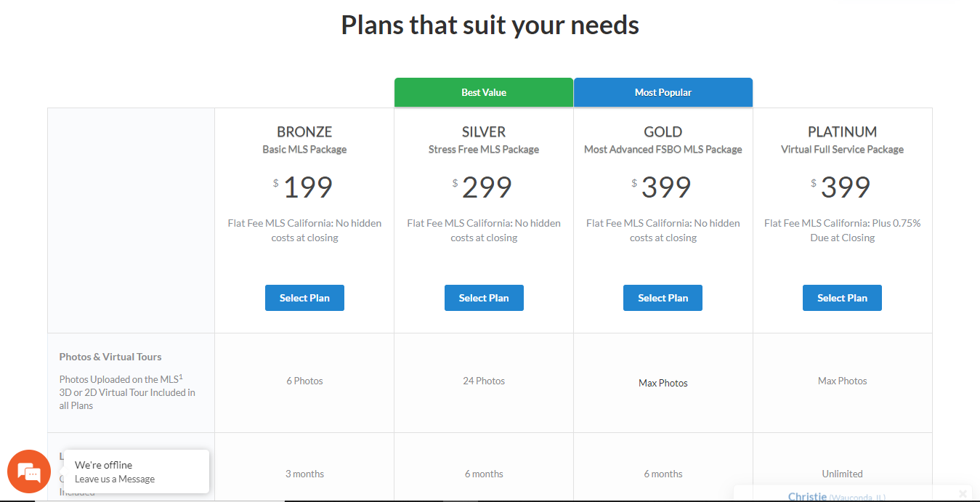
Task: Click the green Best Value badge
Action: [484, 92]
